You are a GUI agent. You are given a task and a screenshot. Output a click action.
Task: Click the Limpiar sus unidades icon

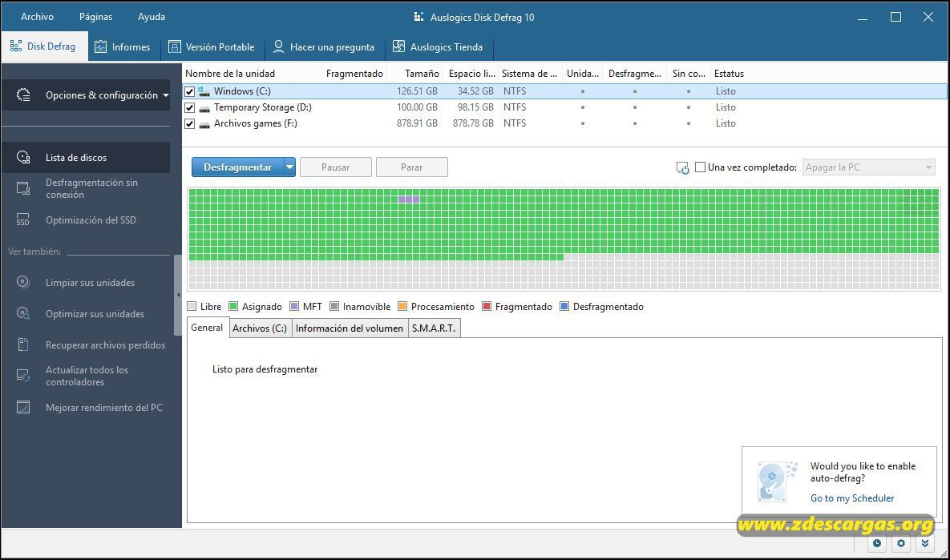(x=23, y=282)
